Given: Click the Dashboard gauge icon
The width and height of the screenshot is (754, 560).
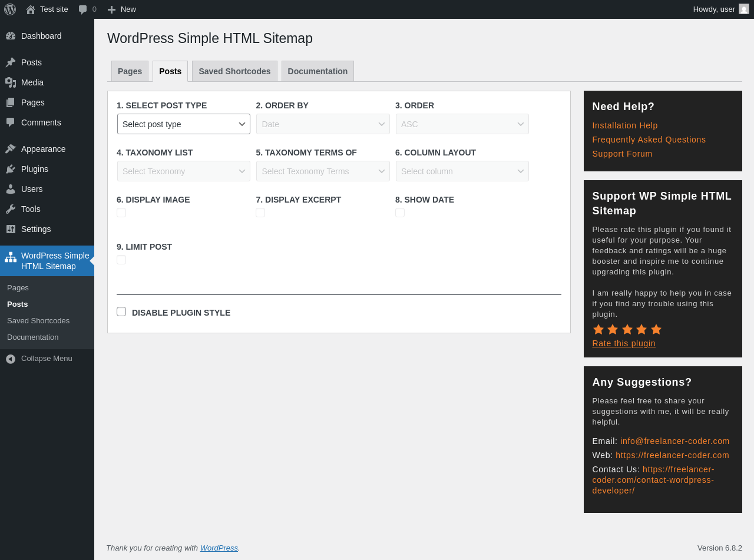Looking at the screenshot, I should pyautogui.click(x=11, y=36).
